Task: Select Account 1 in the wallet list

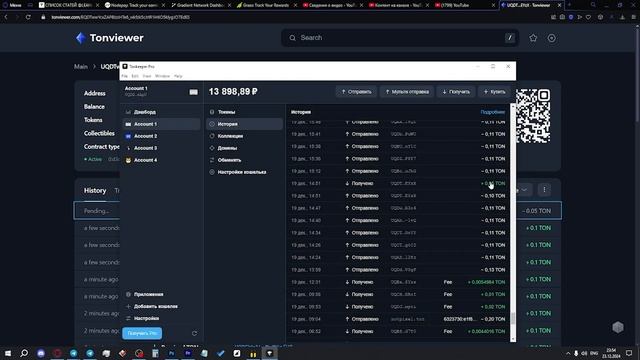Action: coord(161,124)
